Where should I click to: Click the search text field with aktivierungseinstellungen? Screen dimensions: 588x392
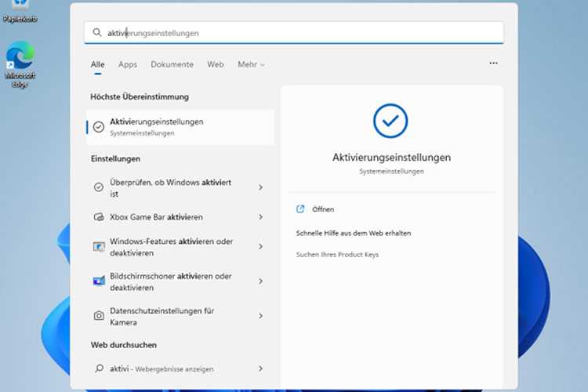[x=294, y=33]
